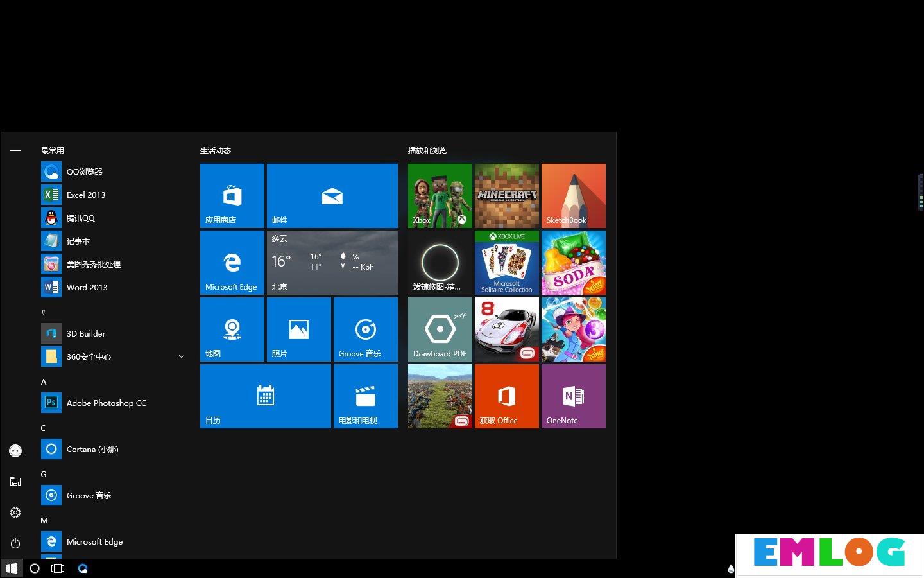Open the OneNote tile
The image size is (924, 578).
574,396
